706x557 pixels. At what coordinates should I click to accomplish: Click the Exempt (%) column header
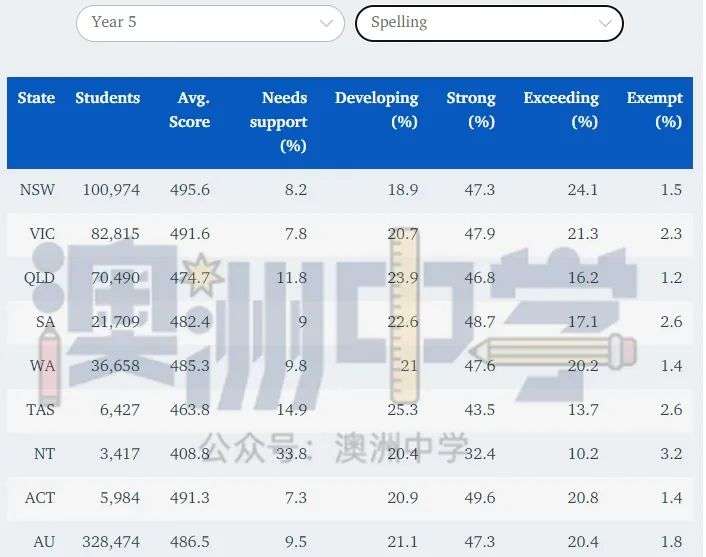(654, 110)
